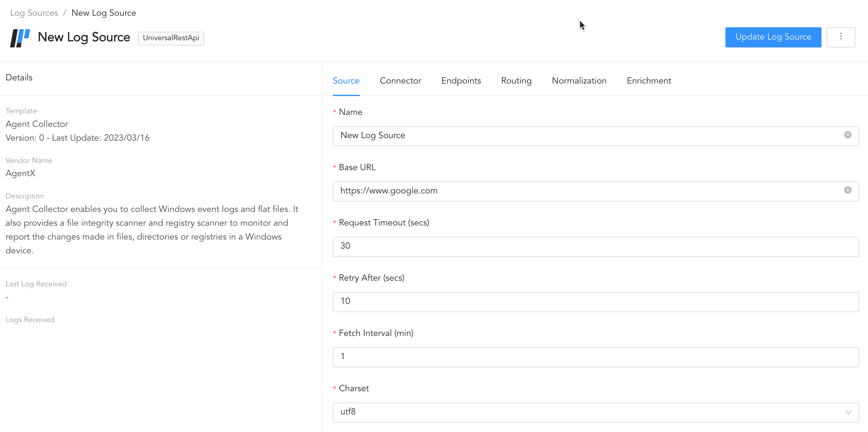Select the Source tab
The width and height of the screenshot is (868, 432).
[346, 81]
